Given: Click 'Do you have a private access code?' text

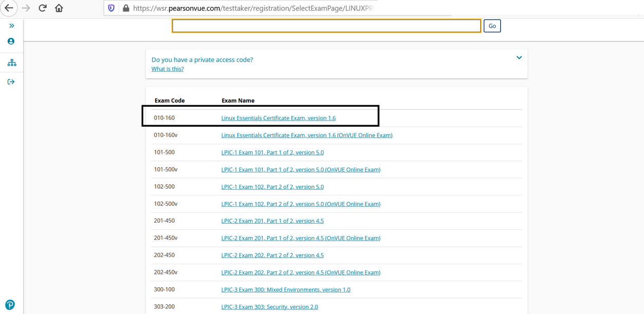Looking at the screenshot, I should point(202,60).
